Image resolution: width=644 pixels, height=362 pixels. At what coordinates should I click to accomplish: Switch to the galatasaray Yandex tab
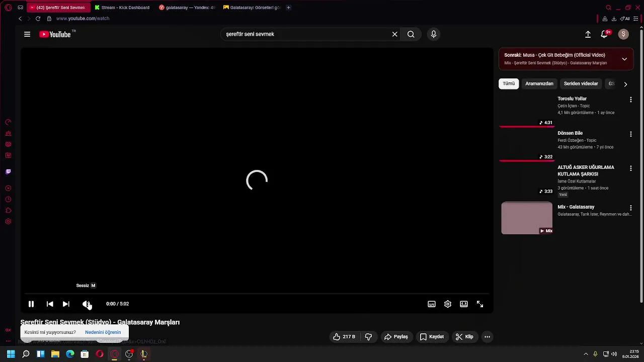pyautogui.click(x=187, y=8)
